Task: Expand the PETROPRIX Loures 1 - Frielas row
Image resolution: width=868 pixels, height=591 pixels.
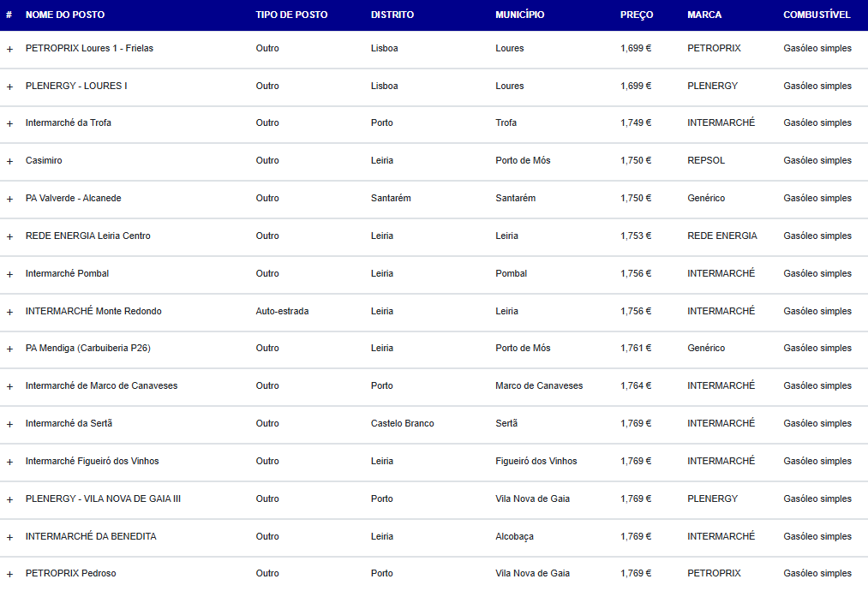Action: pyautogui.click(x=9, y=50)
